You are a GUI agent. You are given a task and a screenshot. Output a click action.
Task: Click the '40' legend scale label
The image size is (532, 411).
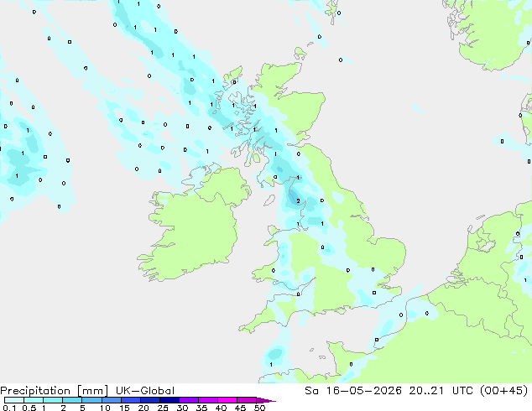[221, 408]
